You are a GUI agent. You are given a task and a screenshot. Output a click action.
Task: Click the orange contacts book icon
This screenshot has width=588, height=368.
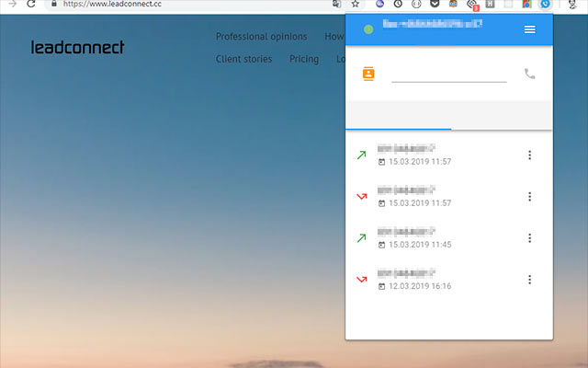pos(368,74)
